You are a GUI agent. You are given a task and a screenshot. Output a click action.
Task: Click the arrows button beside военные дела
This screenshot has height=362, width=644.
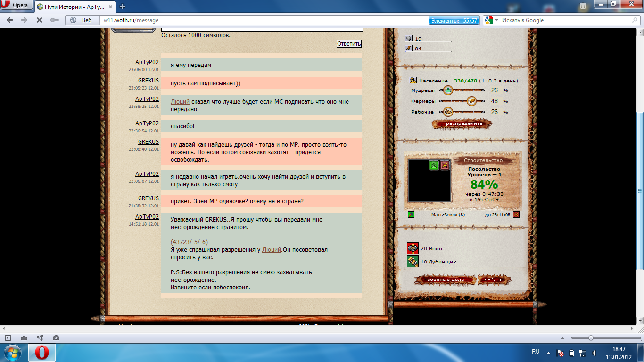pos(495,280)
